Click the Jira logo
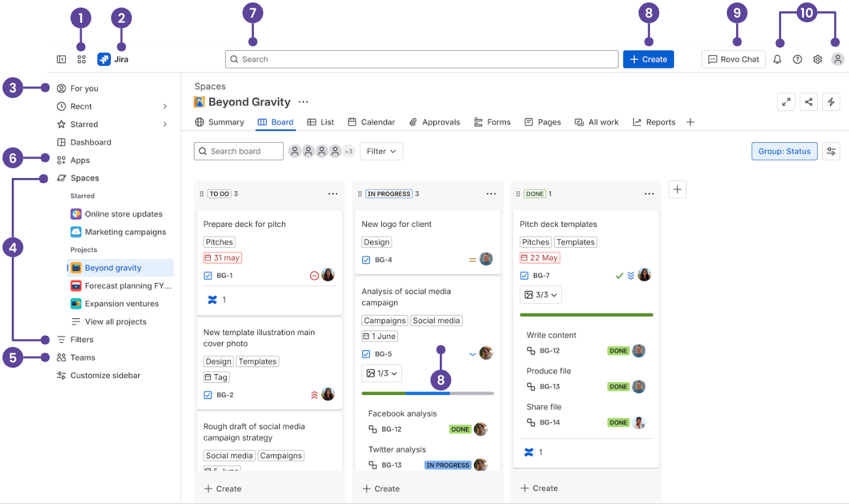This screenshot has width=849, height=504. (103, 59)
